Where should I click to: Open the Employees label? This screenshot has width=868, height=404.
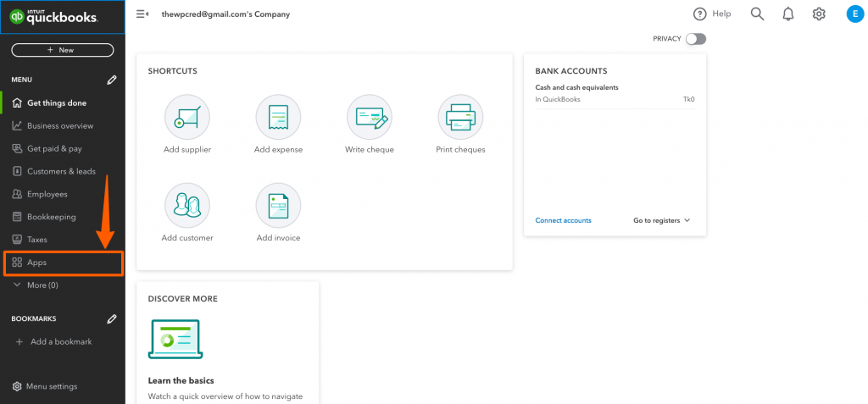47,194
